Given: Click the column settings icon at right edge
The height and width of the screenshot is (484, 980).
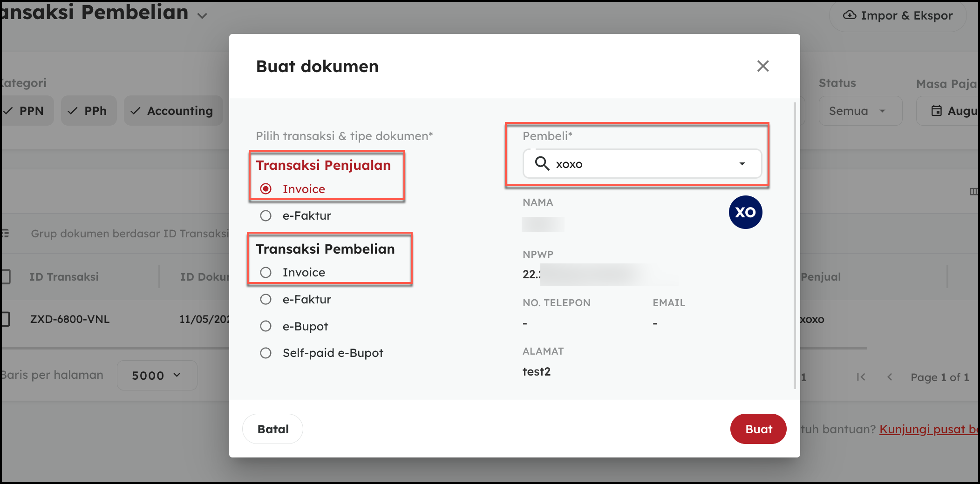Looking at the screenshot, I should point(973,192).
